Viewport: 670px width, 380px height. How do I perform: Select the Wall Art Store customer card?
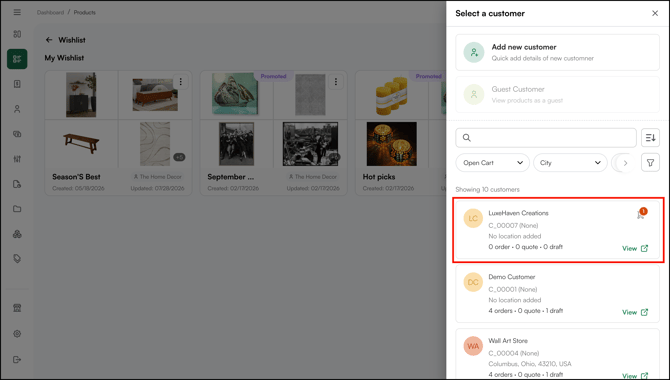558,354
